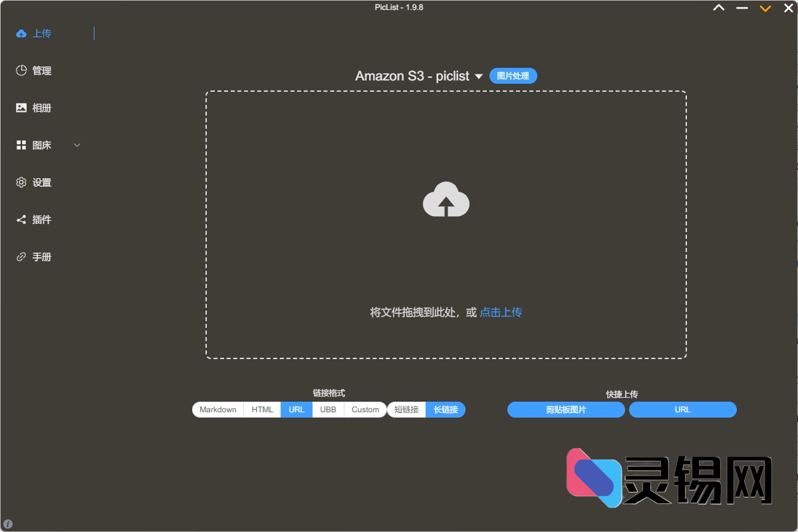Click the large cloud upload icon

pos(446,199)
